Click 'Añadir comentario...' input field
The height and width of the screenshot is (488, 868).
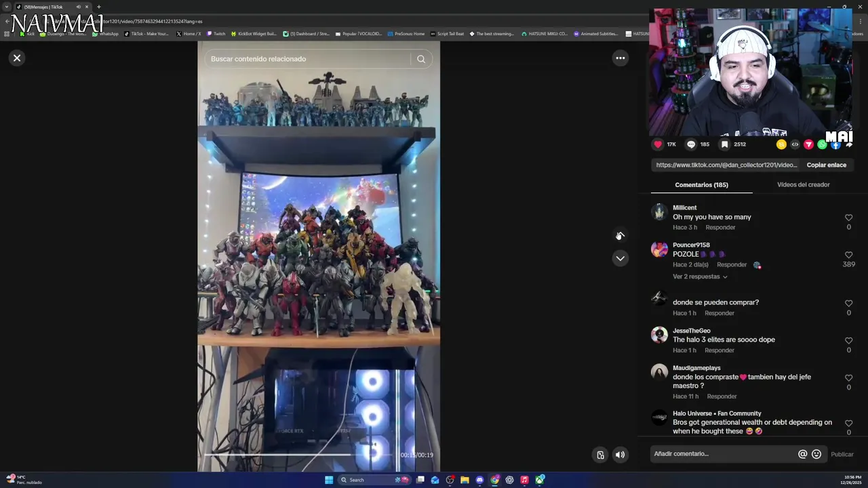point(722,454)
